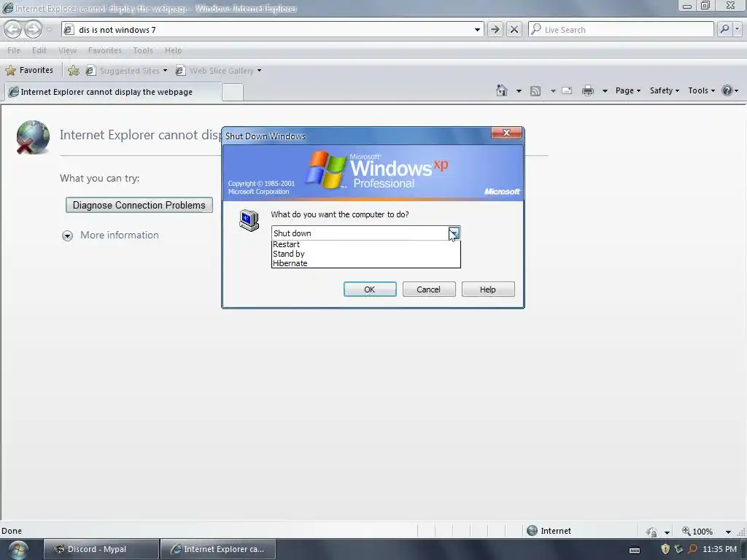Open the File menu
This screenshot has height=560, width=747.
click(x=14, y=50)
